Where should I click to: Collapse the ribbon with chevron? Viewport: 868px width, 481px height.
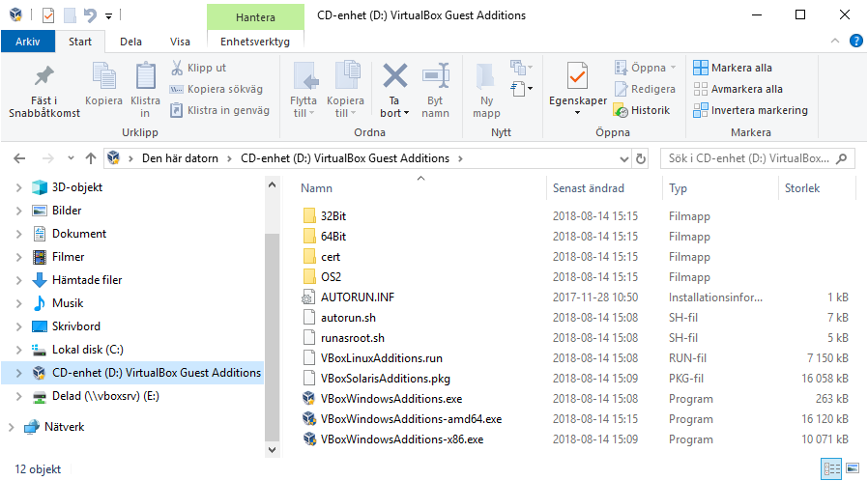(835, 41)
